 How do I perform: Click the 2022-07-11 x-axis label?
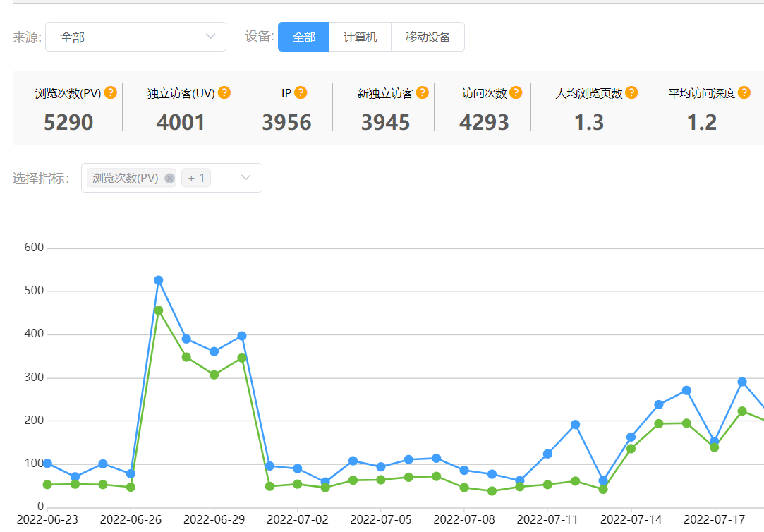[547, 519]
